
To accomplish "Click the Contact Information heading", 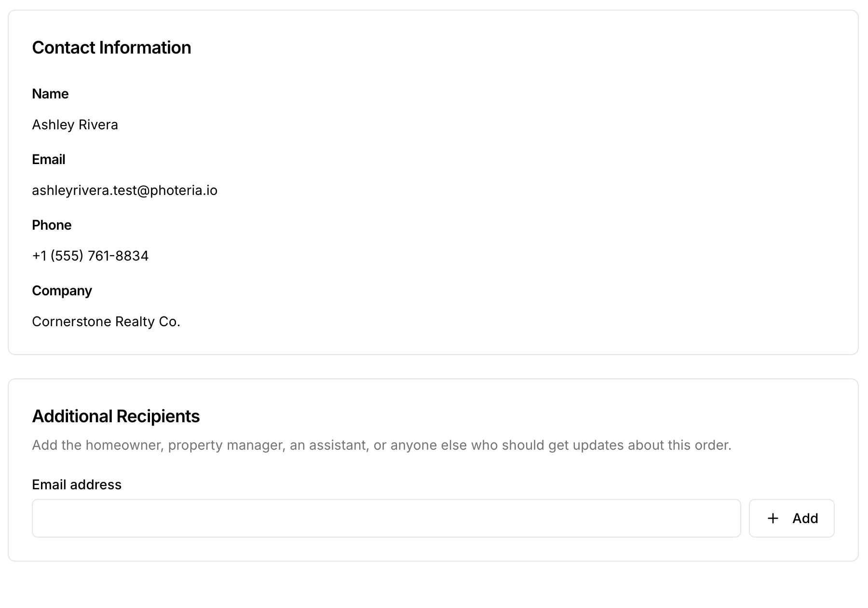I will click(111, 48).
